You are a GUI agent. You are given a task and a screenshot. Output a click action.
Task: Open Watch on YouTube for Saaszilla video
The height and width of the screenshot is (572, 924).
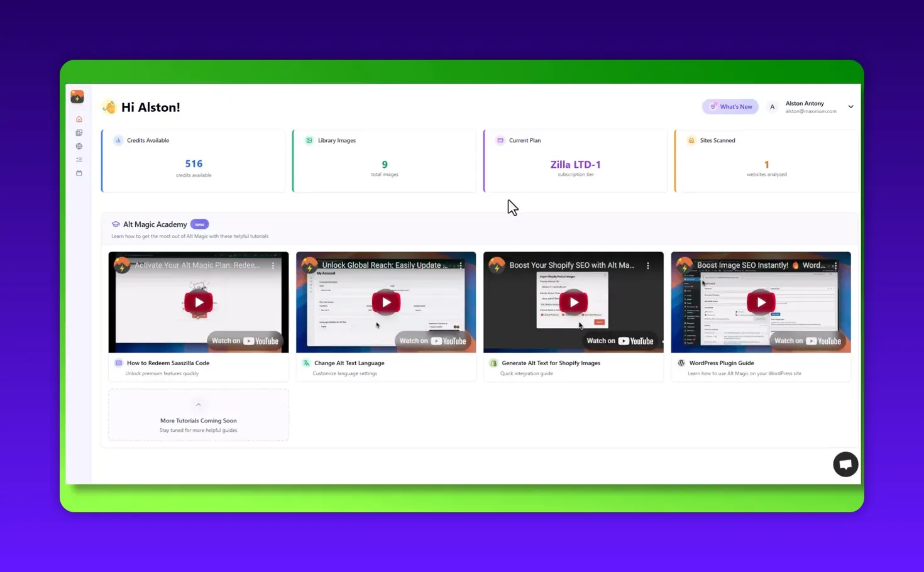(246, 340)
